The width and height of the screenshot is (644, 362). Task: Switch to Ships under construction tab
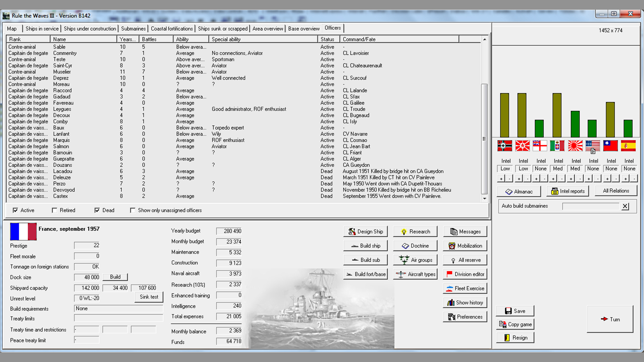90,28
